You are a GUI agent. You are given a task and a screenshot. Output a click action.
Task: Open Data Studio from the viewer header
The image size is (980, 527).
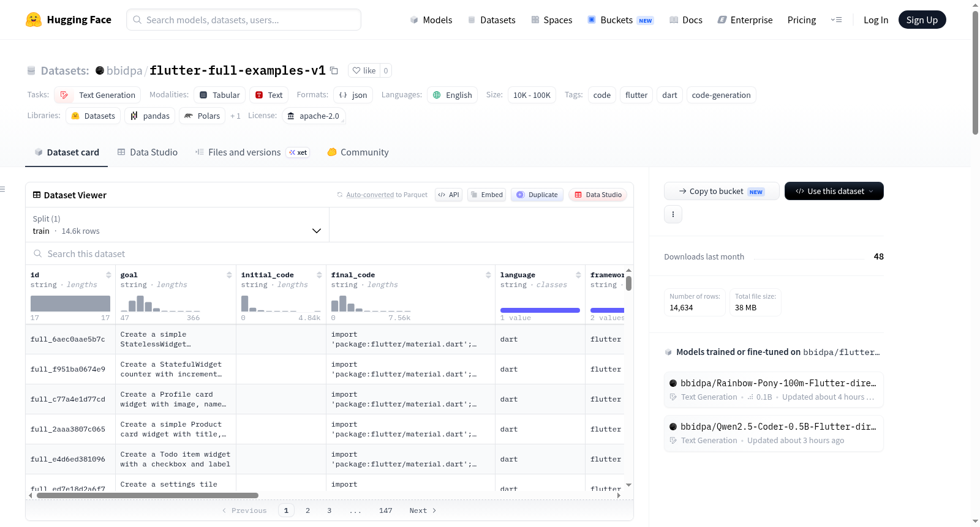pyautogui.click(x=598, y=195)
